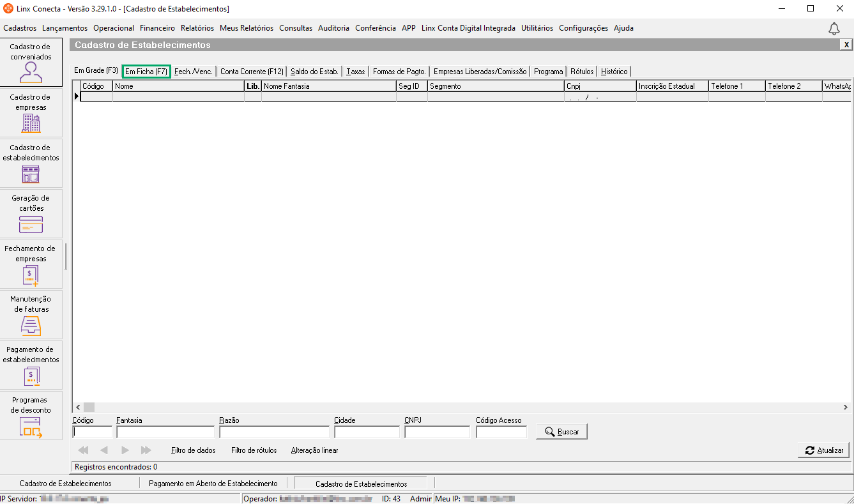The width and height of the screenshot is (854, 504).
Task: Open the APP menu
Action: 409,28
